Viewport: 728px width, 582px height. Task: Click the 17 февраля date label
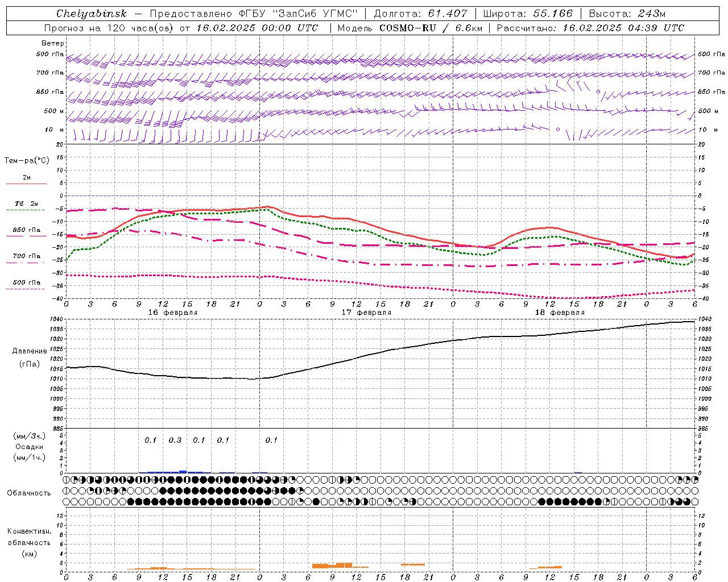366,313
